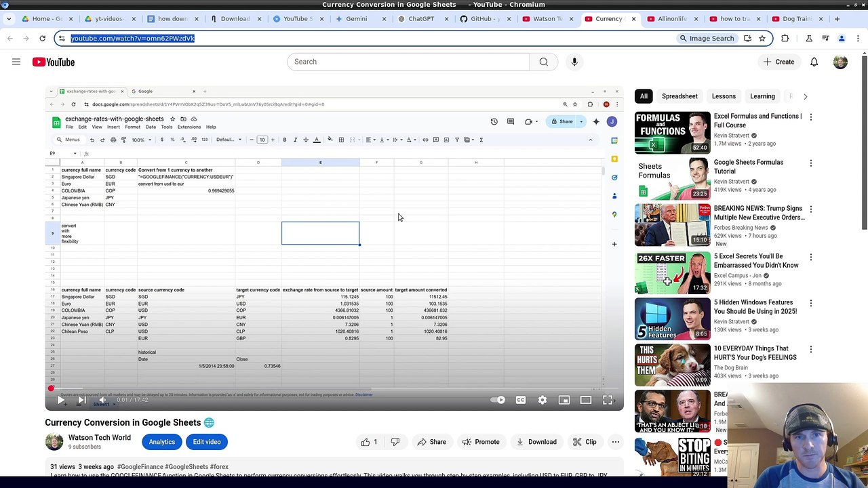Image resolution: width=868 pixels, height=488 pixels.
Task: Open player settings gear
Action: point(542,400)
